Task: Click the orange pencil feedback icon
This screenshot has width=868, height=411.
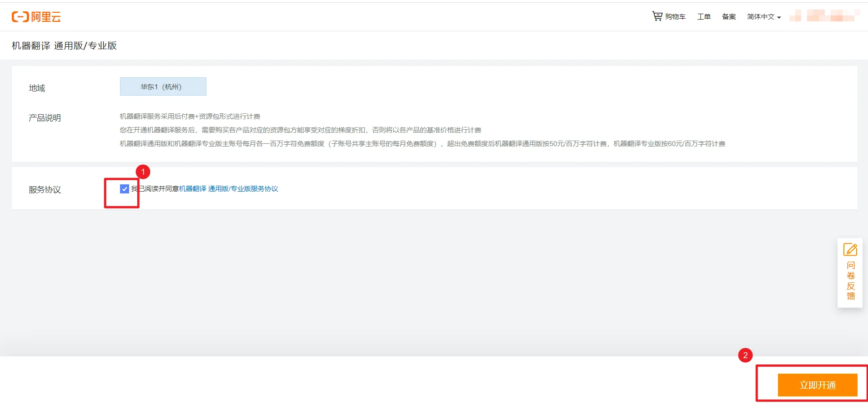Action: [x=850, y=249]
